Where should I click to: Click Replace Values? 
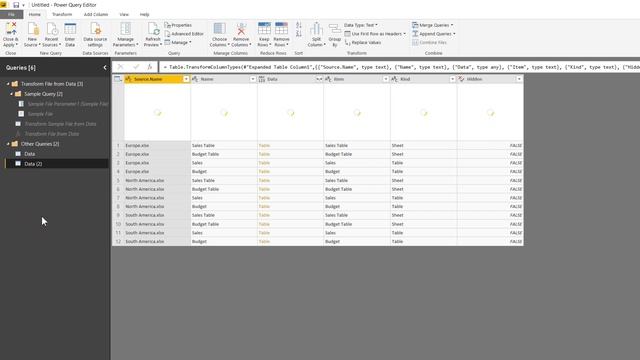point(363,42)
